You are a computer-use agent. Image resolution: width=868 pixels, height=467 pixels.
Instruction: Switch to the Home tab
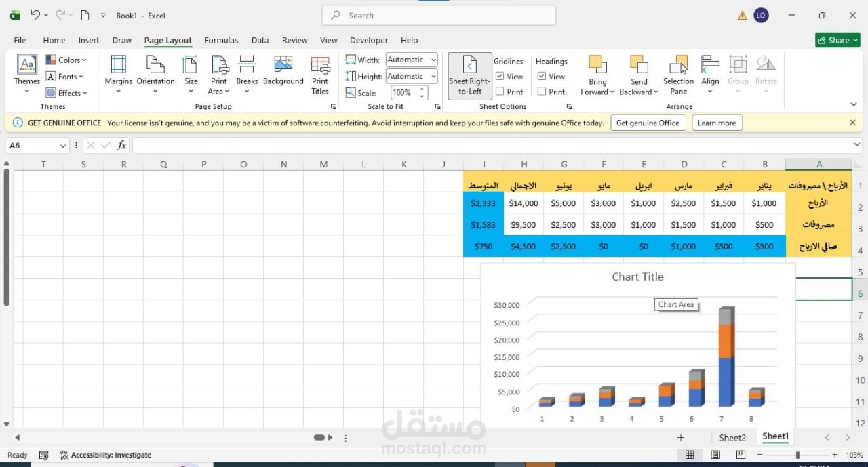[54, 40]
